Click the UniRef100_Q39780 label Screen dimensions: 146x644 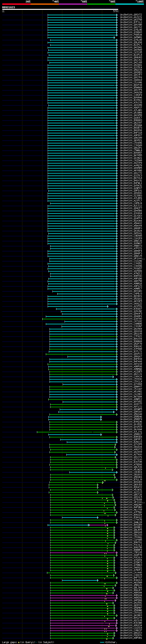point(131,319)
